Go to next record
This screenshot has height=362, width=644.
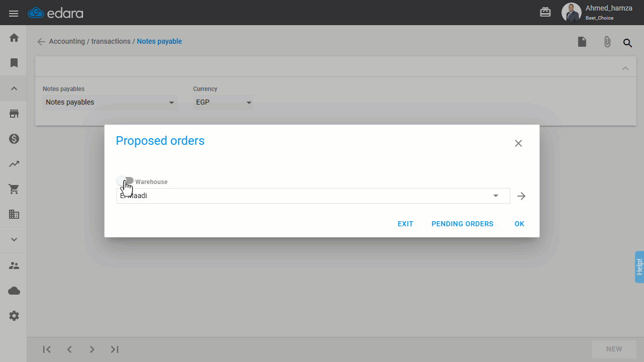(92, 349)
